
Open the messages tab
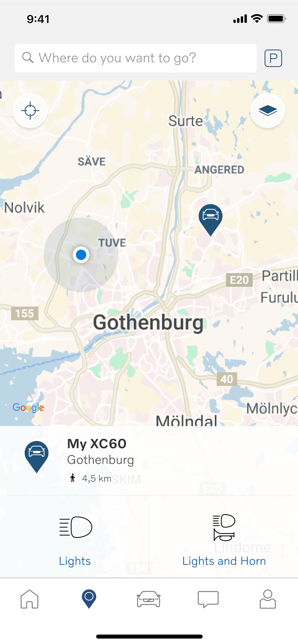click(x=208, y=599)
